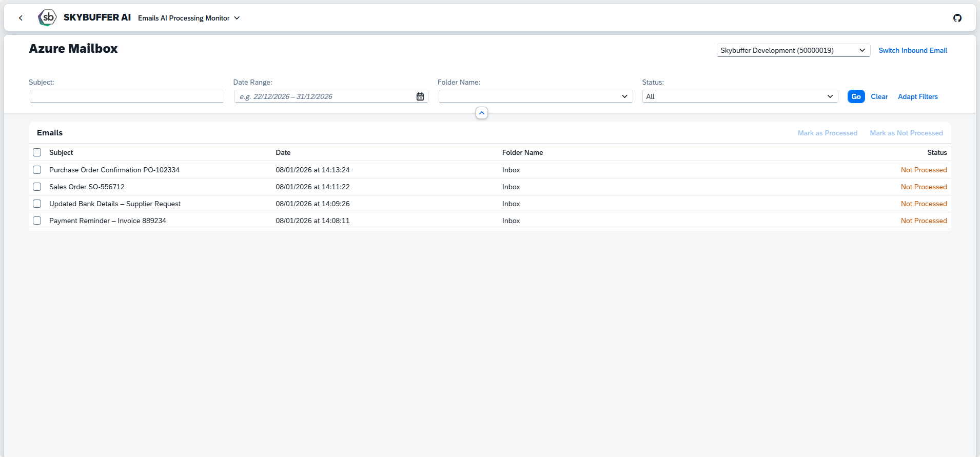This screenshot has height=457, width=980.
Task: Click the Date Range input field
Action: click(324, 96)
